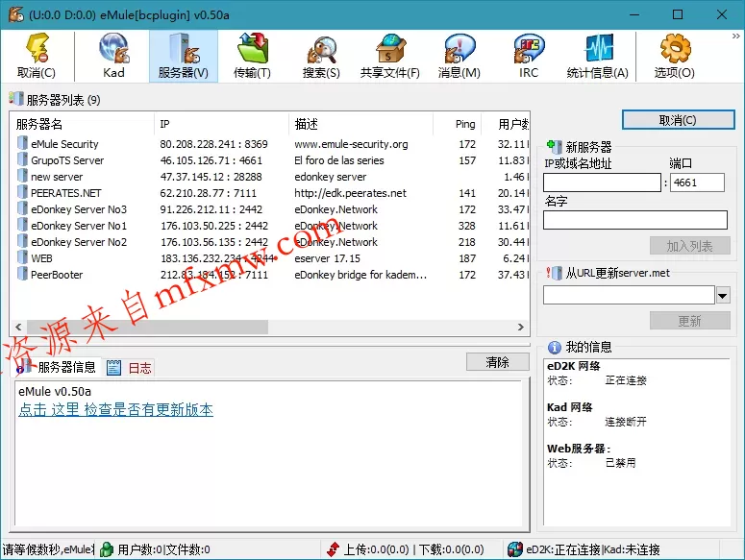Open the 搜索(S) search toolbar icon
Viewport: 745px width, 560px height.
(321, 56)
